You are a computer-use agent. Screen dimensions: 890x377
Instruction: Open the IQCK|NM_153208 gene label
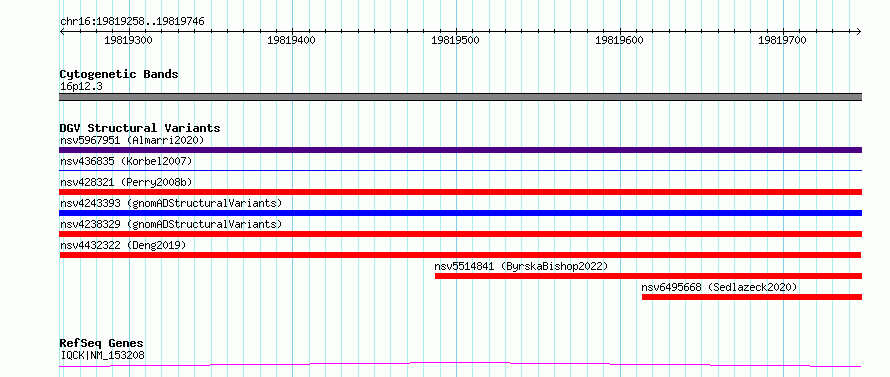pyautogui.click(x=102, y=356)
